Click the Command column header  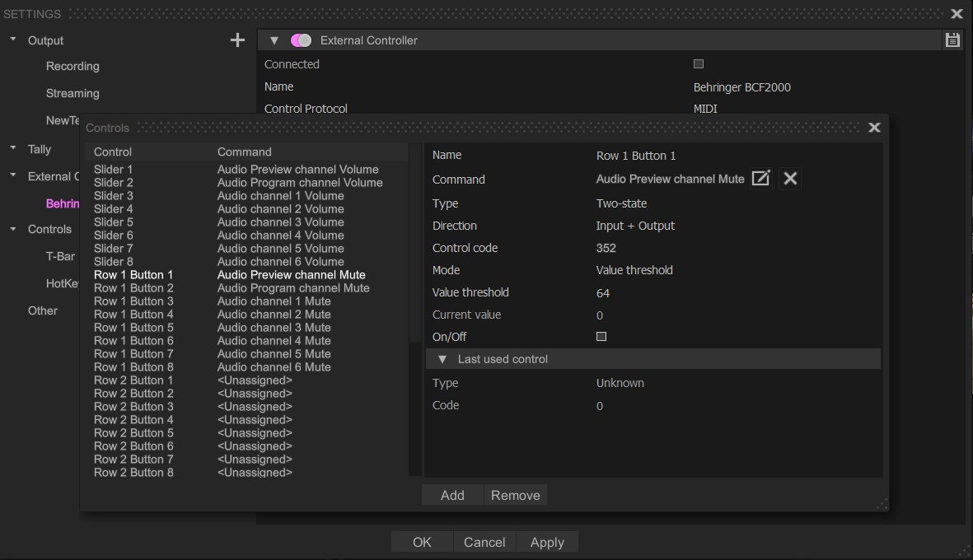coord(245,152)
